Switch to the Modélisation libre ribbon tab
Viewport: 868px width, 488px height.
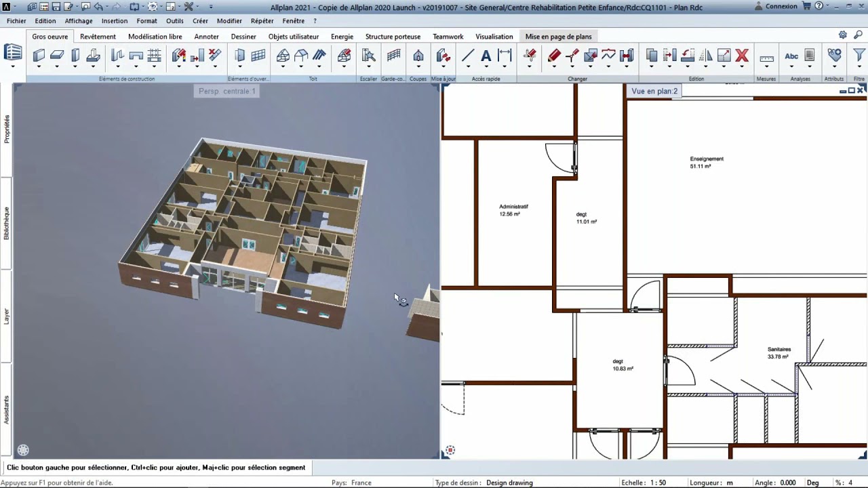point(155,37)
